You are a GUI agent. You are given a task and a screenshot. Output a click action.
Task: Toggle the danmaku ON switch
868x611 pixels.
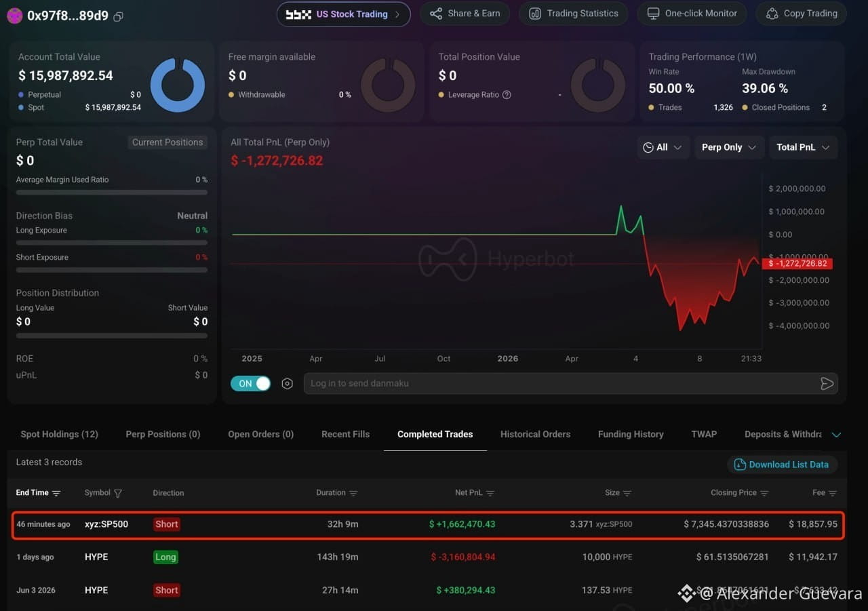point(251,384)
